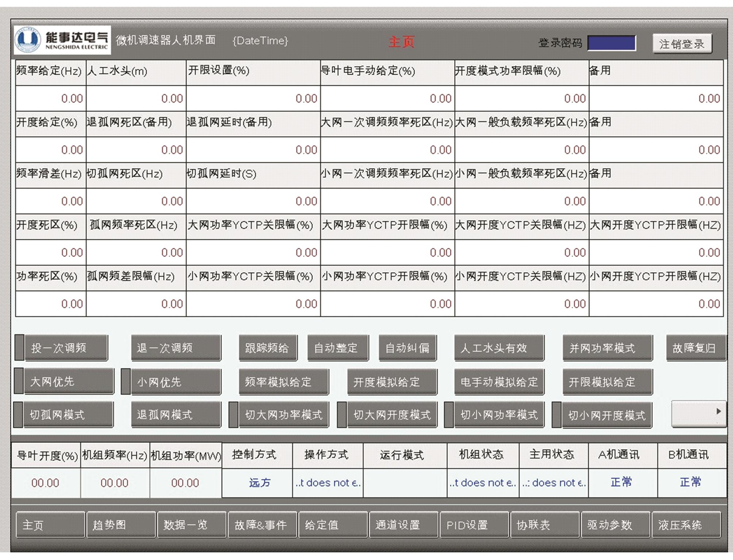Open the 液压系统 hydraulic system tab
Image resolution: width=733 pixels, height=560 pixels.
click(686, 525)
